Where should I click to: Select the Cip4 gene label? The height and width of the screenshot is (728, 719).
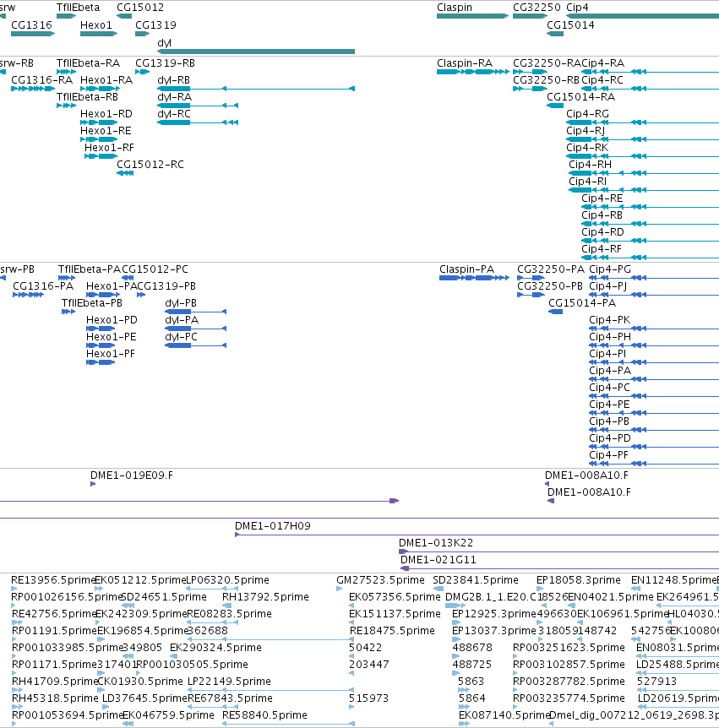(x=577, y=8)
